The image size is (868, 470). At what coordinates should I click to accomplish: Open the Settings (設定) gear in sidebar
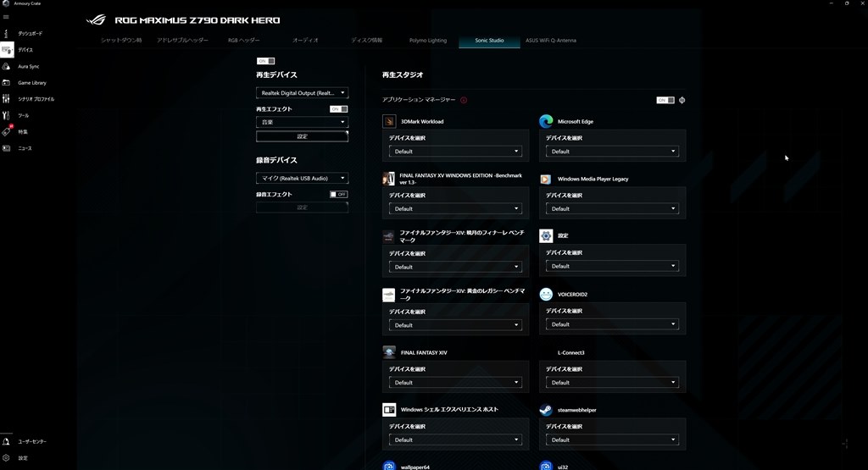click(x=6, y=458)
